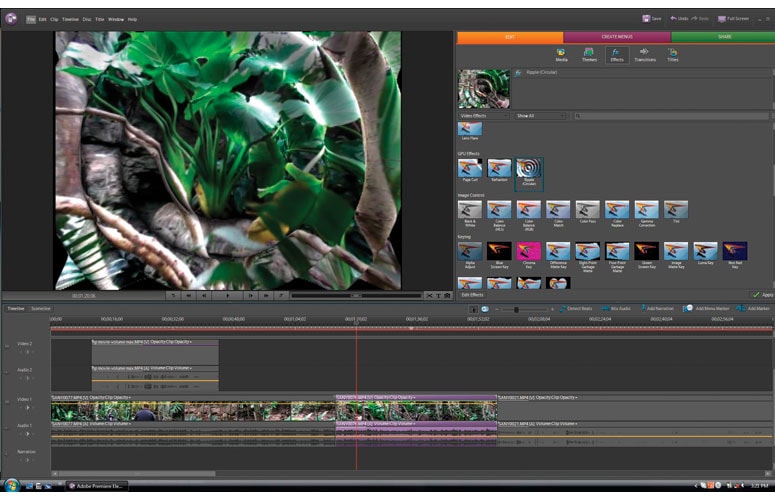
Task: Open the Windows Start menu
Action: point(11,486)
